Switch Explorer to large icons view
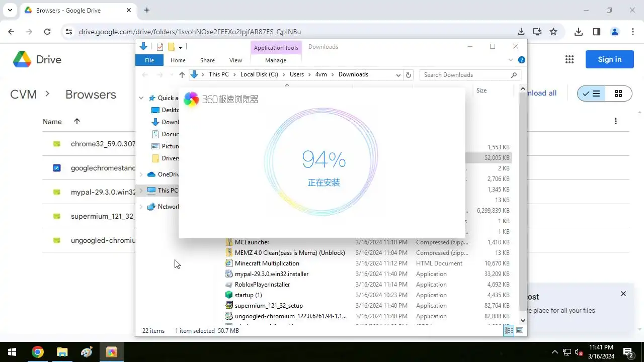The width and height of the screenshot is (644, 362). click(520, 330)
